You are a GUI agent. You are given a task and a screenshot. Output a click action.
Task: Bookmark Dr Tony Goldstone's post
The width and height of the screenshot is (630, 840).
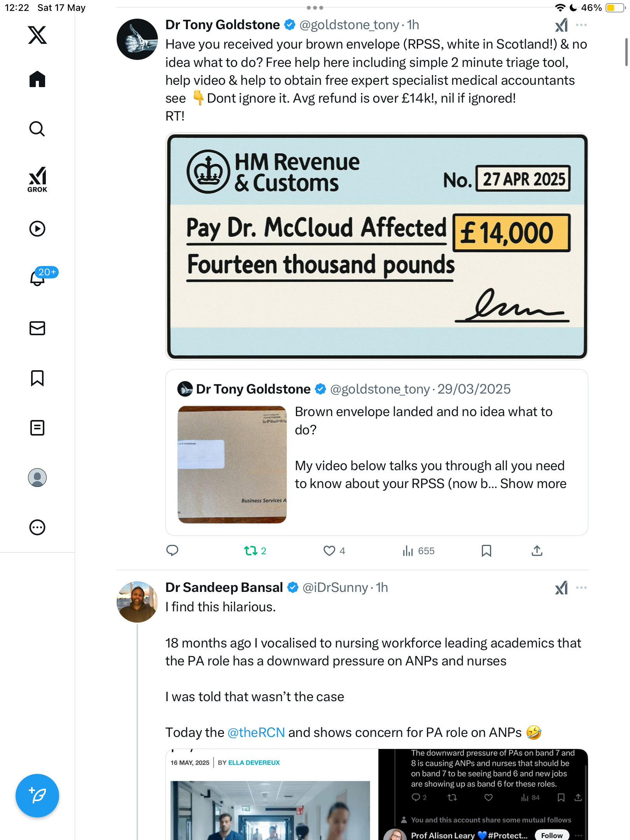pyautogui.click(x=486, y=551)
